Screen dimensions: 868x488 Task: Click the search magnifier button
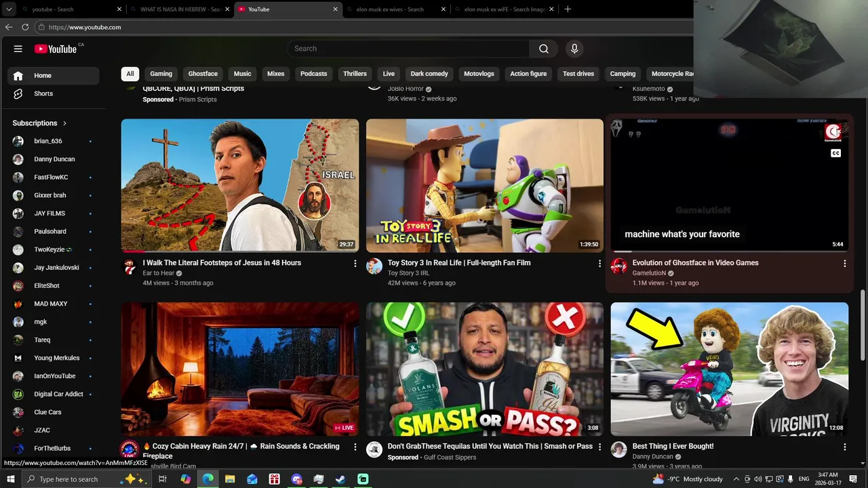pos(543,49)
